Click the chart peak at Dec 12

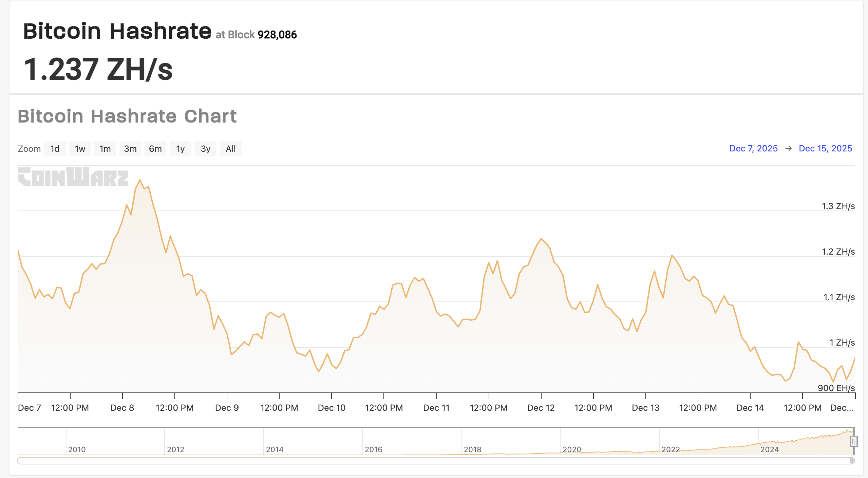click(541, 239)
